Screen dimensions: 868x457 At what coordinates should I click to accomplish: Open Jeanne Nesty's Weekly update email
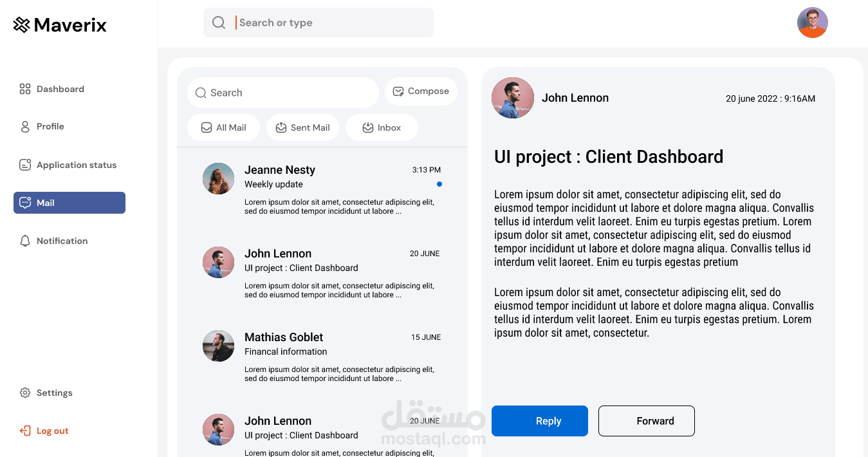click(322, 190)
